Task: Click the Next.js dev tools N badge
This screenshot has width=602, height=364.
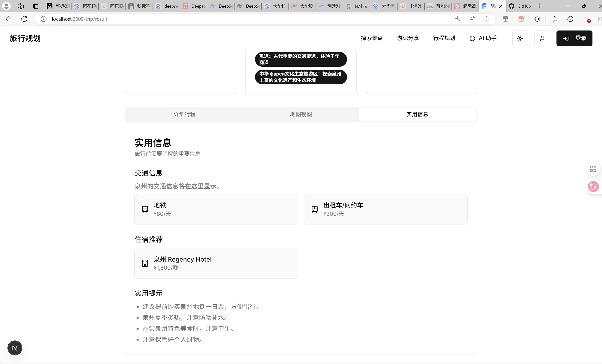Action: (x=15, y=348)
